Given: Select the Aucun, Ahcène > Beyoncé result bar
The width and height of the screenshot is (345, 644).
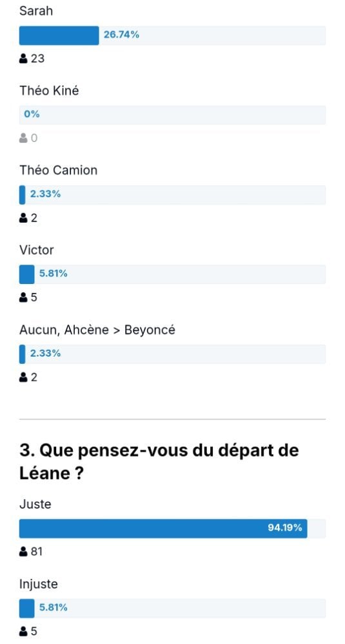Looking at the screenshot, I should pos(172,354).
